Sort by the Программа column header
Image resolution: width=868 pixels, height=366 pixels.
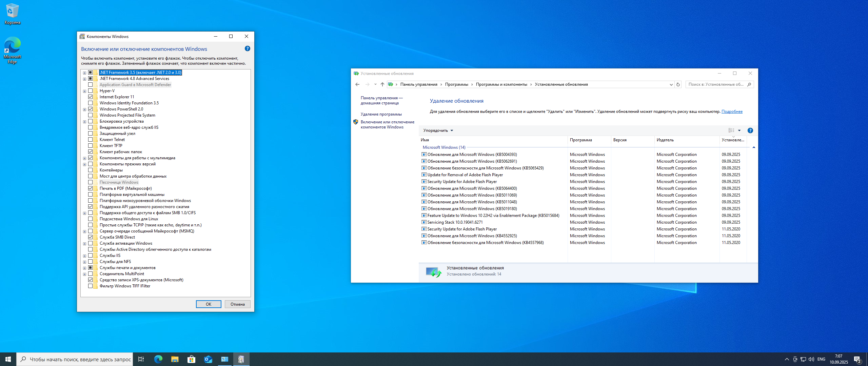pyautogui.click(x=589, y=140)
